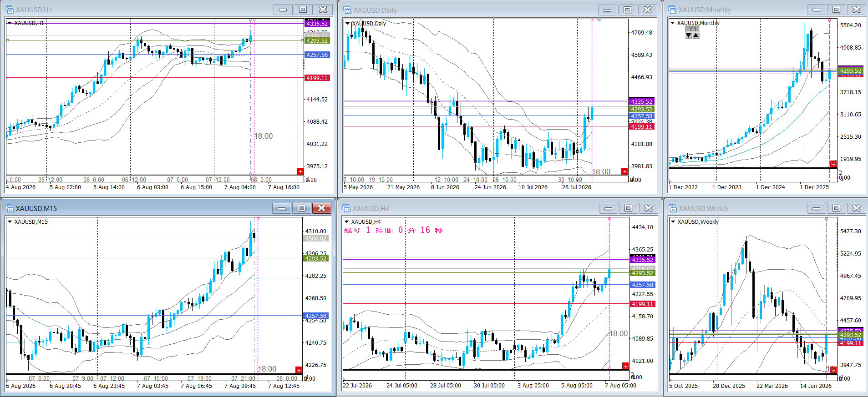This screenshot has width=868, height=397.
Task: Click the red plus icon in the H4 chart
Action: pyautogui.click(x=625, y=366)
